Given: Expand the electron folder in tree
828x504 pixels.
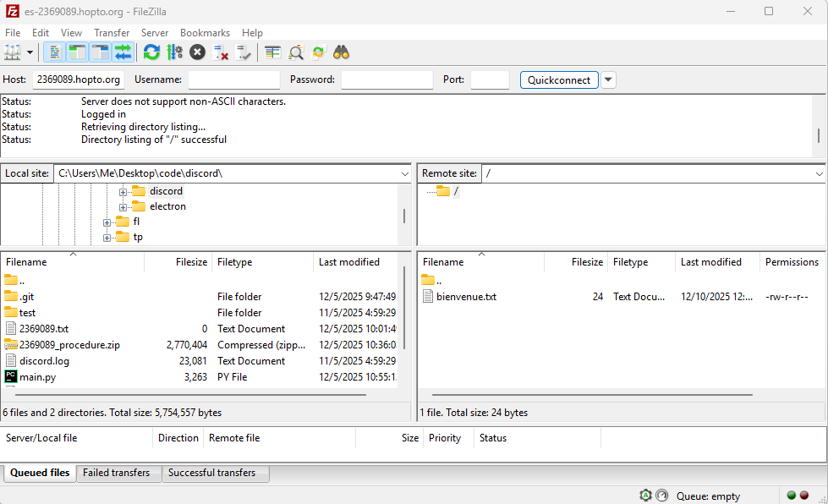Looking at the screenshot, I should click(x=123, y=207).
